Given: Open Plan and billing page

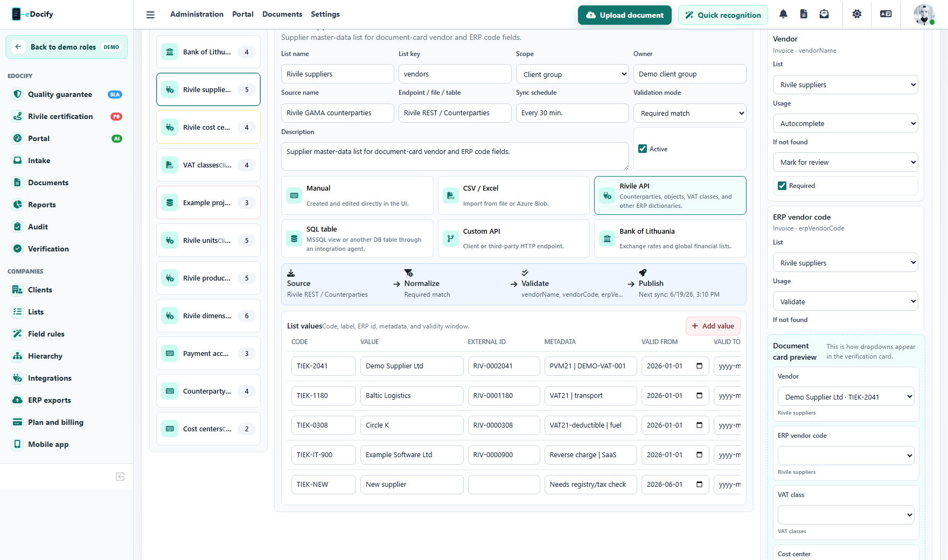Looking at the screenshot, I should point(67,422).
